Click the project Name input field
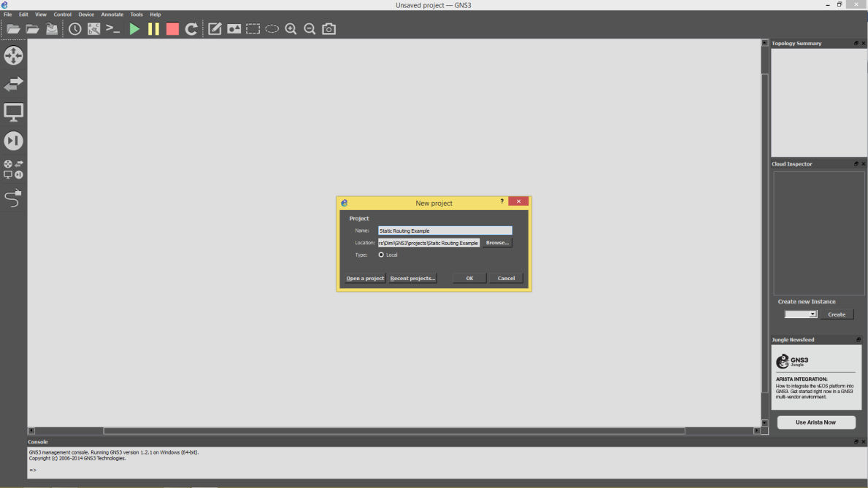 (x=445, y=231)
